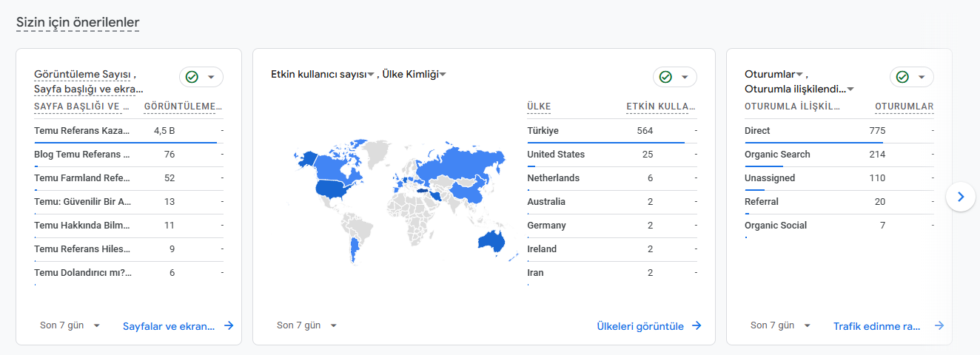
Task: Select the Temu Referans Kaza... row
Action: tap(129, 131)
